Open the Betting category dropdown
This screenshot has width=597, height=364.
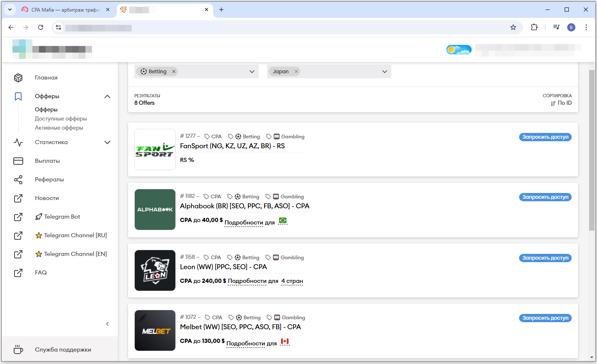click(x=252, y=72)
